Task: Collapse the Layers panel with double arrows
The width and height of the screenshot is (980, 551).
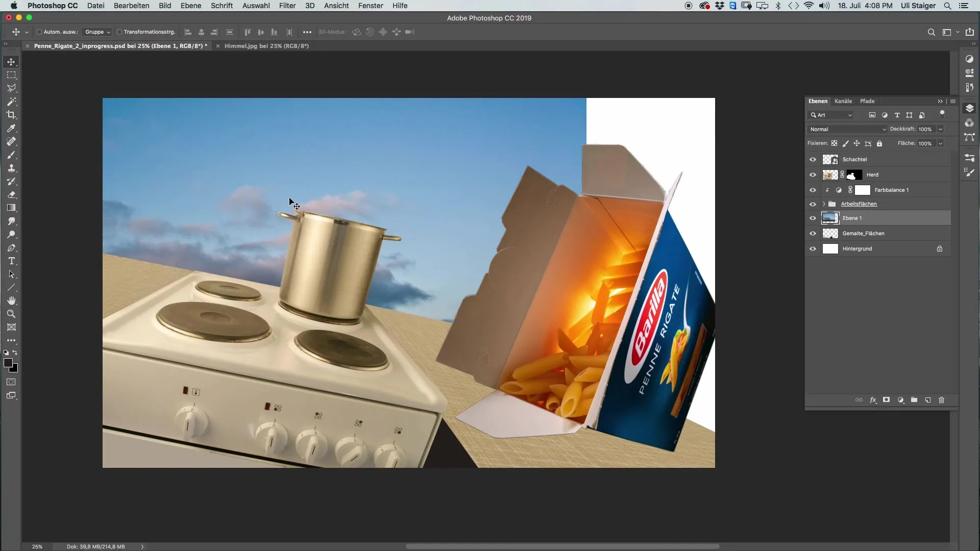Action: click(940, 101)
